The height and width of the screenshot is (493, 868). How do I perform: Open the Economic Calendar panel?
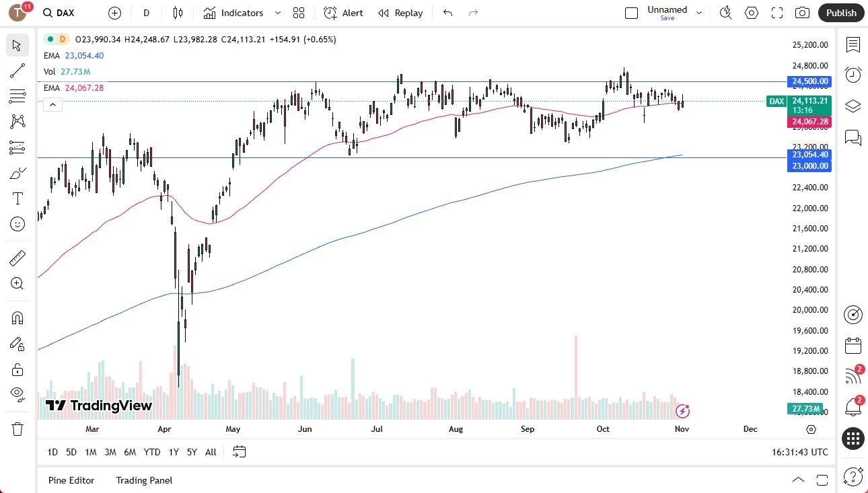click(x=853, y=345)
